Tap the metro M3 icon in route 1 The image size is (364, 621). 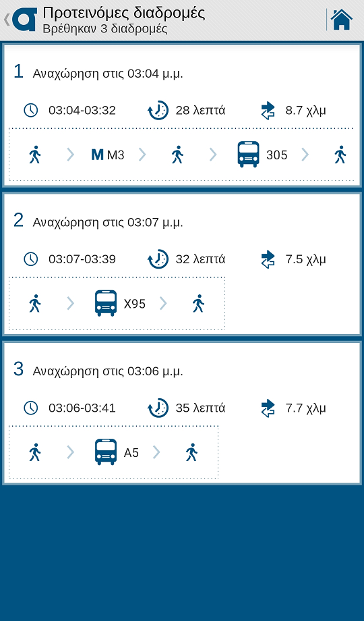pos(97,155)
